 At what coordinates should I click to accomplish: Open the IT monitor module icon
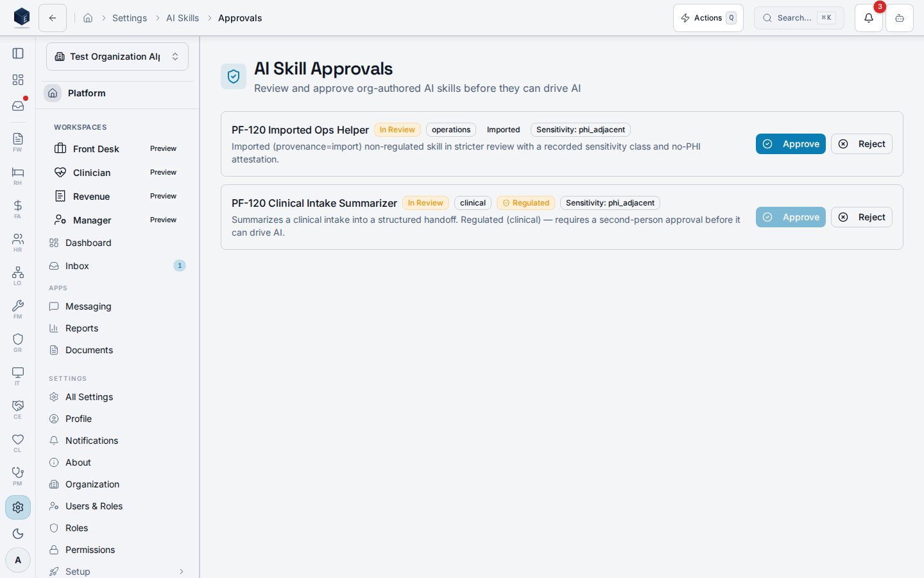[x=18, y=376]
